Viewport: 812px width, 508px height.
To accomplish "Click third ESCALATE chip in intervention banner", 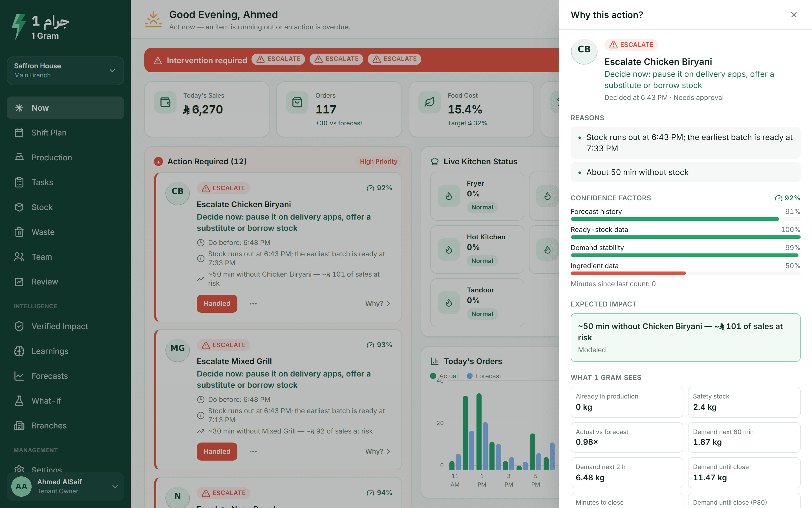I will pyautogui.click(x=394, y=59).
